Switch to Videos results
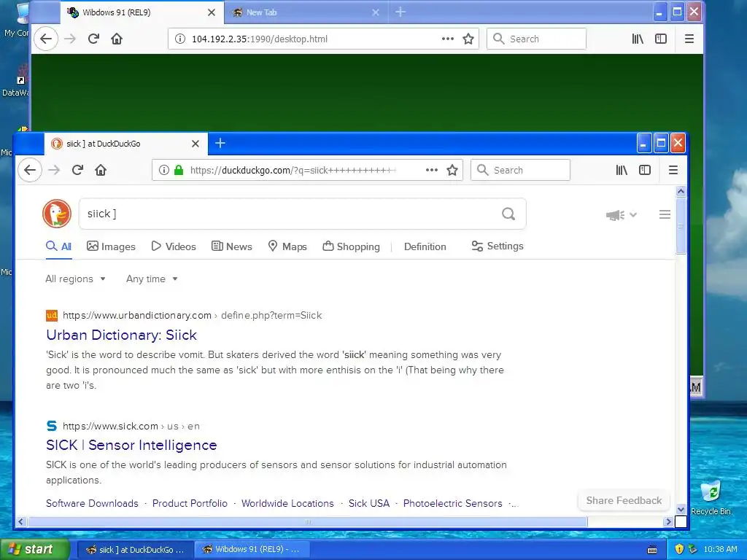Screen dimensions: 747x560 174,246
